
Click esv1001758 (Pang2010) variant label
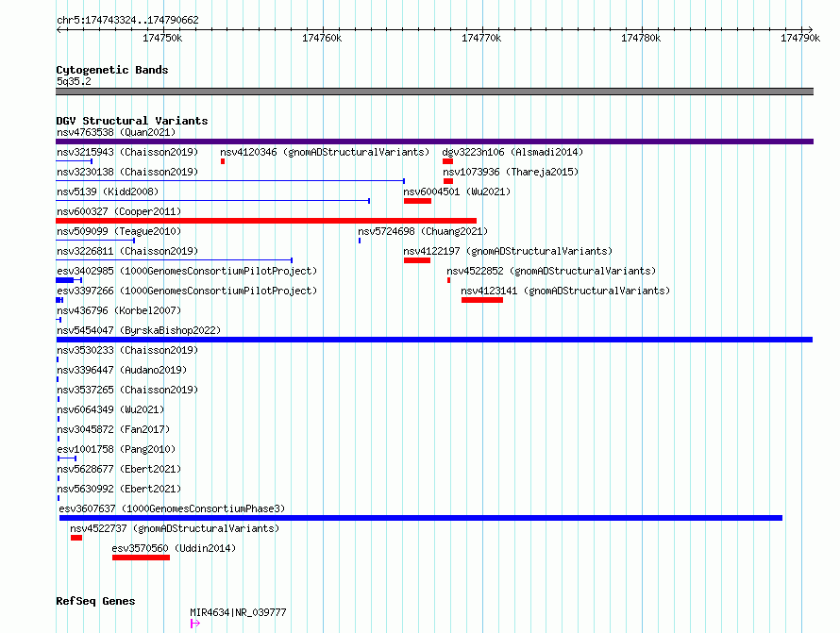point(116,449)
